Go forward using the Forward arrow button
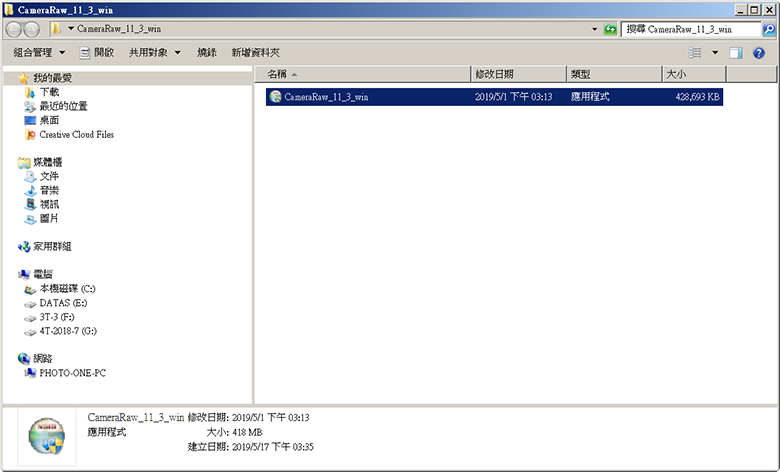The height and width of the screenshot is (472, 780). click(x=32, y=29)
